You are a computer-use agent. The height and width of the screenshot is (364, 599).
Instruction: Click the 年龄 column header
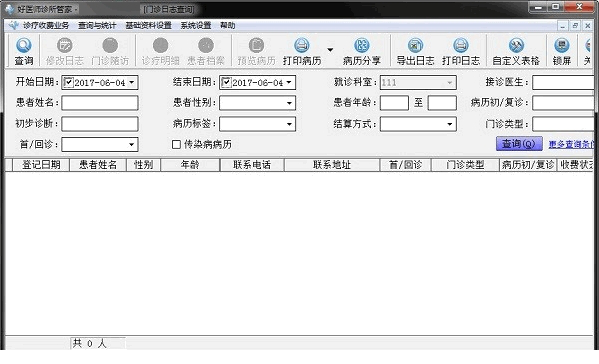pos(190,165)
